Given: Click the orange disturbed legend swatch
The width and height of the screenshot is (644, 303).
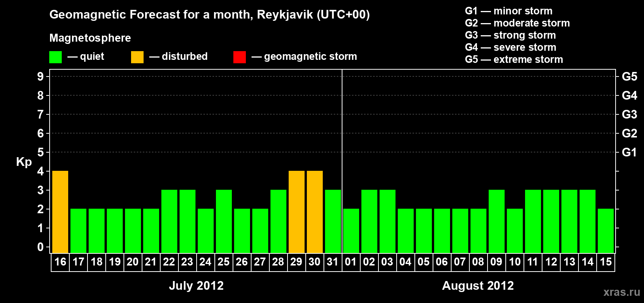Looking at the screenshot, I should pos(137,57).
